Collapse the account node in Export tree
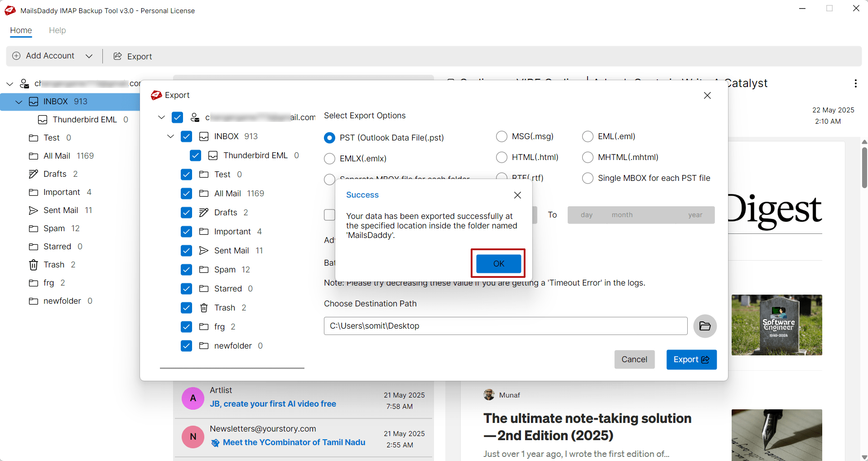Image resolution: width=868 pixels, height=461 pixels. tap(161, 117)
